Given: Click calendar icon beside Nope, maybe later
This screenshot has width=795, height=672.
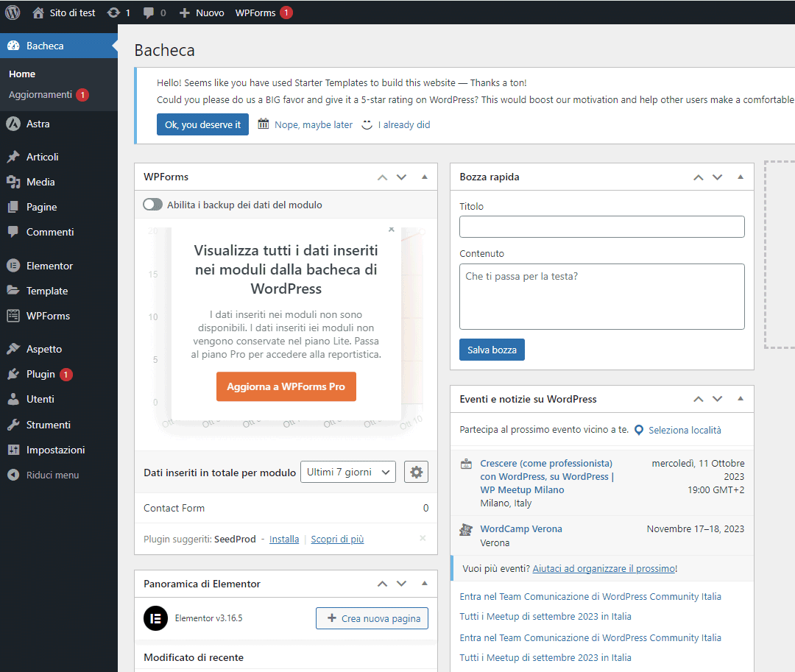Looking at the screenshot, I should tap(263, 124).
